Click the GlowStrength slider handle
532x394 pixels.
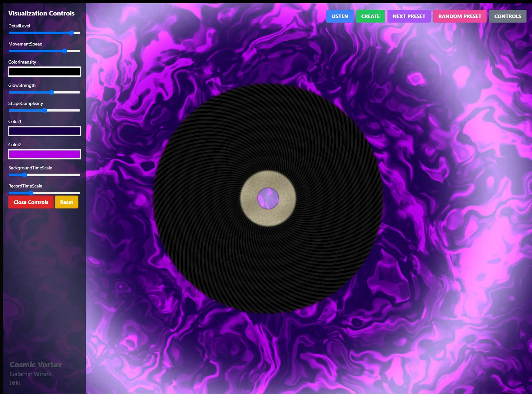(x=51, y=92)
